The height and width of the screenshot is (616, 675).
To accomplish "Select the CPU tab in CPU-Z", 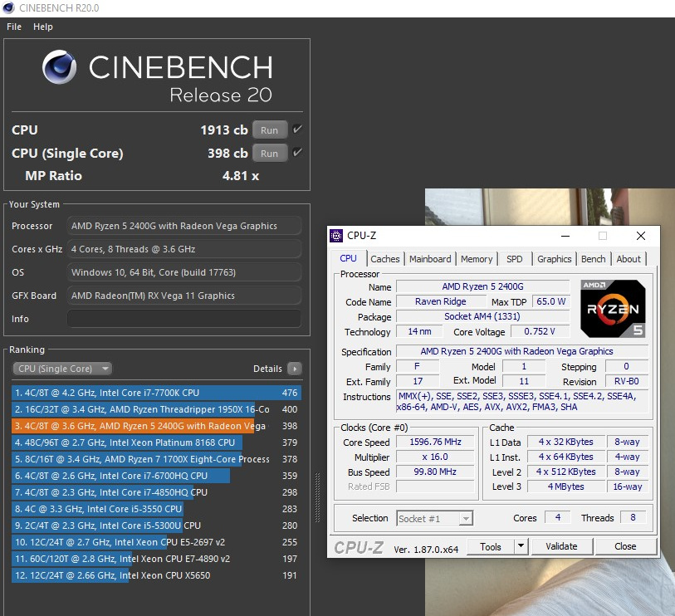I will [348, 258].
